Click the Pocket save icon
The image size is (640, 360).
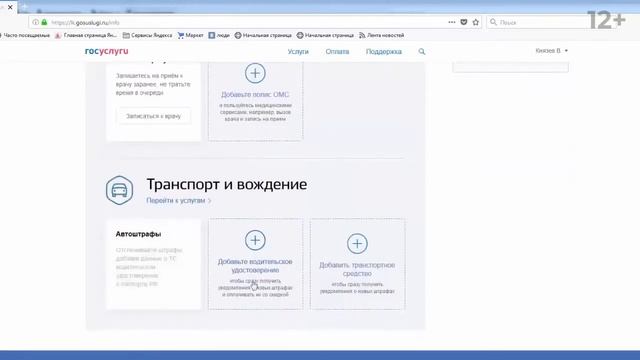point(464,22)
